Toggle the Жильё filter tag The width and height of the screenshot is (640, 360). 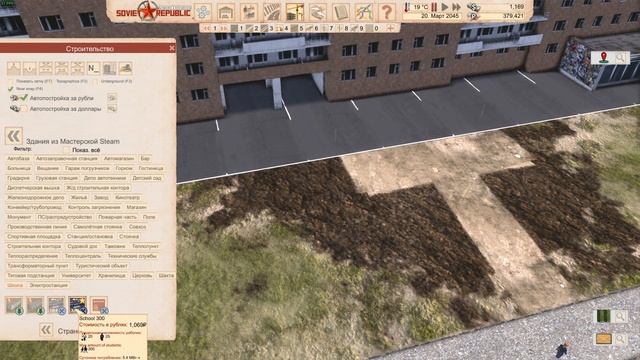[x=79, y=198]
